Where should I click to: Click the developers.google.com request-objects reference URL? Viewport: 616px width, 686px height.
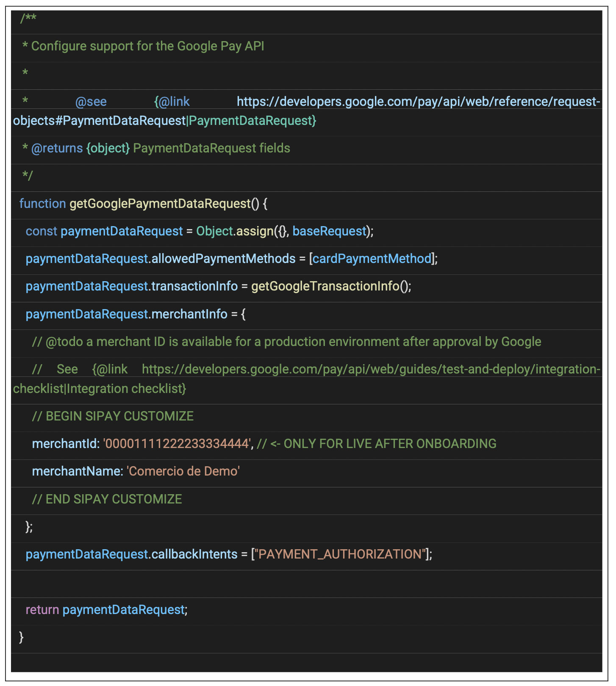tap(418, 102)
